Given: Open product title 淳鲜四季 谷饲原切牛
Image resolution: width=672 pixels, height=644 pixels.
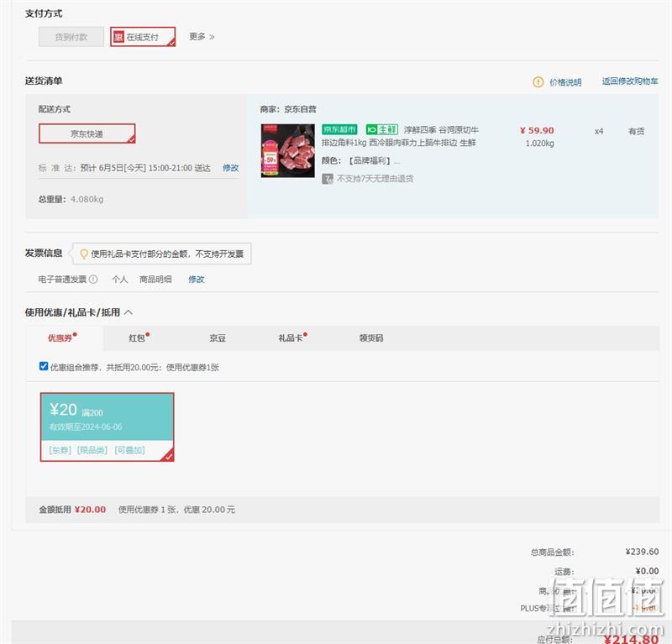Looking at the screenshot, I should (441, 130).
